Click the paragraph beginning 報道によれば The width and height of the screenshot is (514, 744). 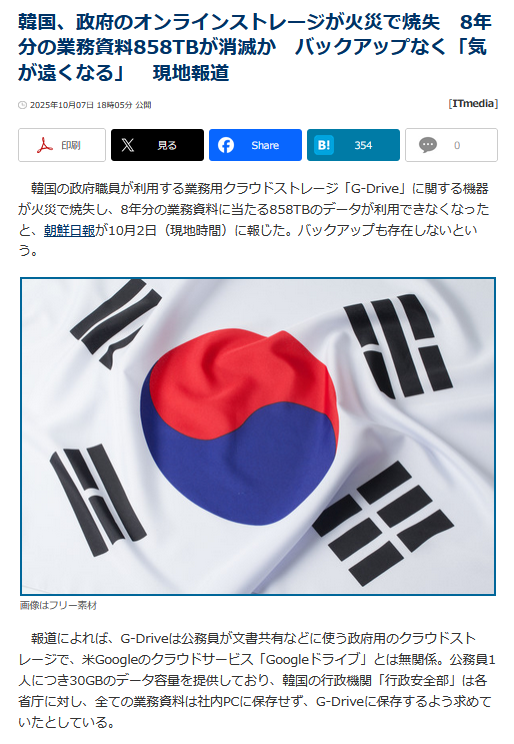pos(257,680)
